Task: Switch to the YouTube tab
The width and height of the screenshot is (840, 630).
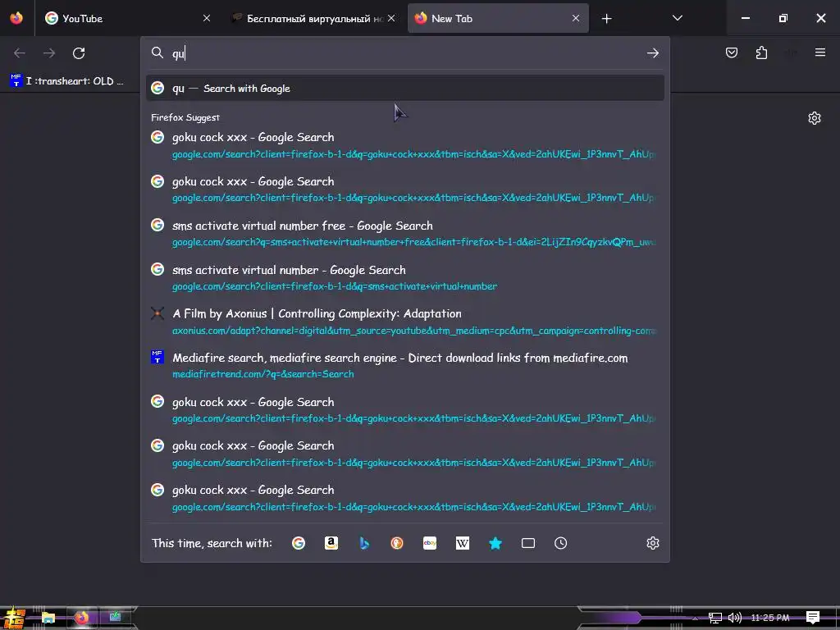Action: (x=126, y=18)
